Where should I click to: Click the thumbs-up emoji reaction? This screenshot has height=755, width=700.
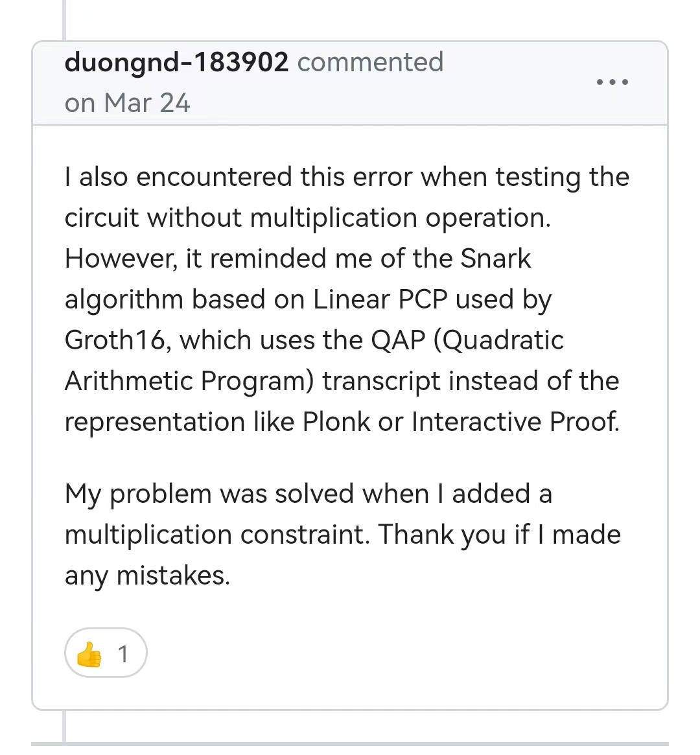(89, 655)
